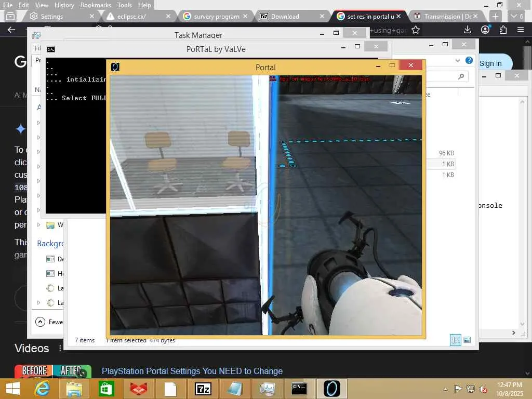The width and height of the screenshot is (532, 399).
Task: Click the console icon in PoRTaL by VaLVe window
Action: [50, 49]
